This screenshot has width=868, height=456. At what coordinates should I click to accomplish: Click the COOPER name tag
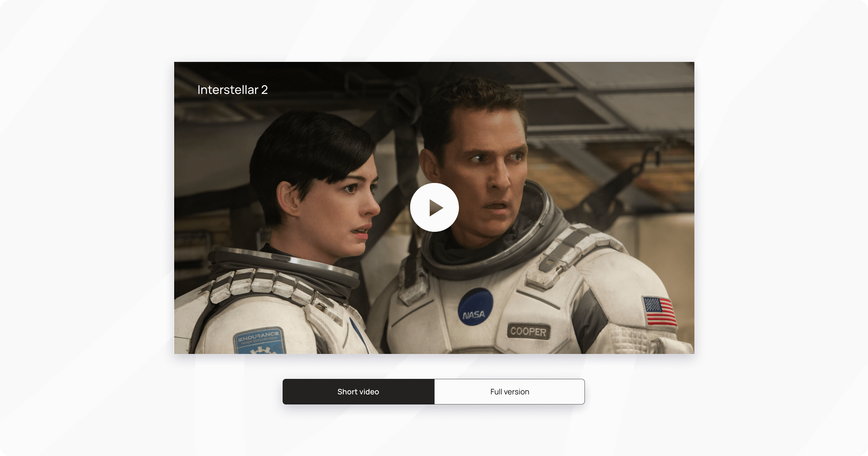tap(528, 331)
